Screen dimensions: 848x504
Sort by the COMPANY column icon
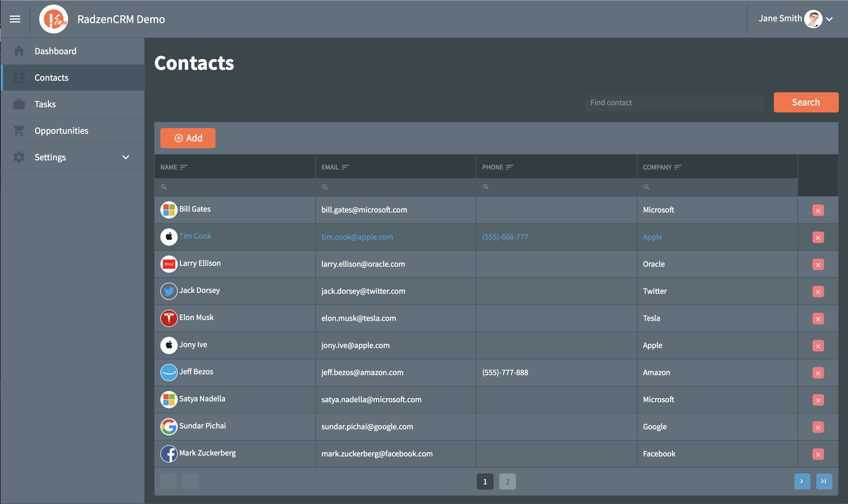coord(678,167)
